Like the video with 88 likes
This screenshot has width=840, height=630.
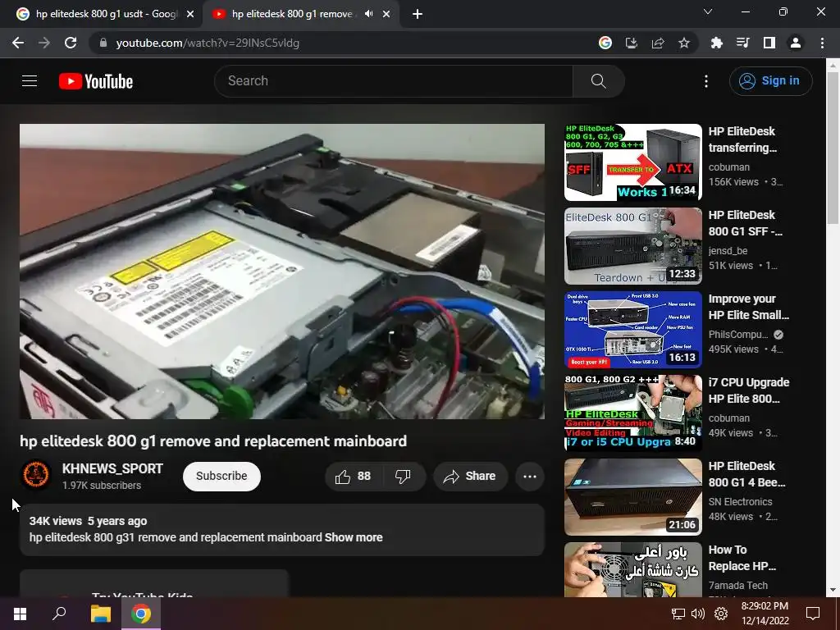[x=353, y=477]
